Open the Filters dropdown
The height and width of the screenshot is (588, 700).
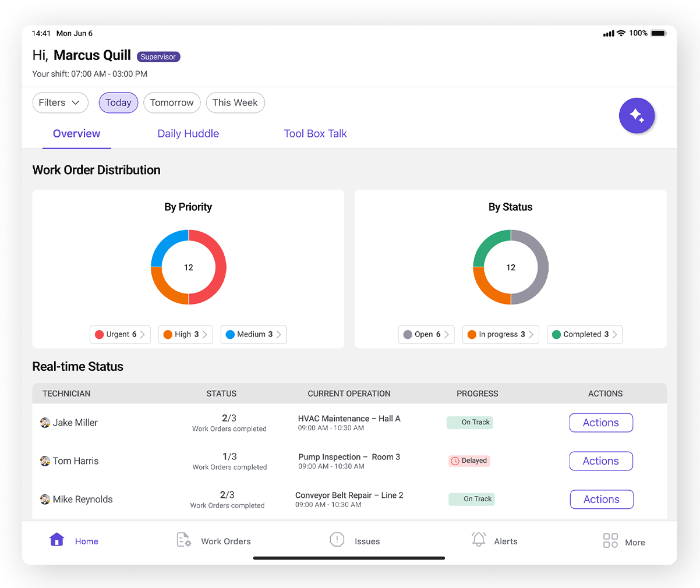pos(60,102)
